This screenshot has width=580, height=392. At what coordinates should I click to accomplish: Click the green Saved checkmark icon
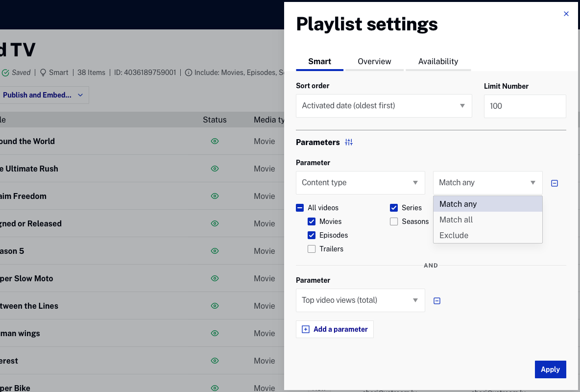coord(5,72)
